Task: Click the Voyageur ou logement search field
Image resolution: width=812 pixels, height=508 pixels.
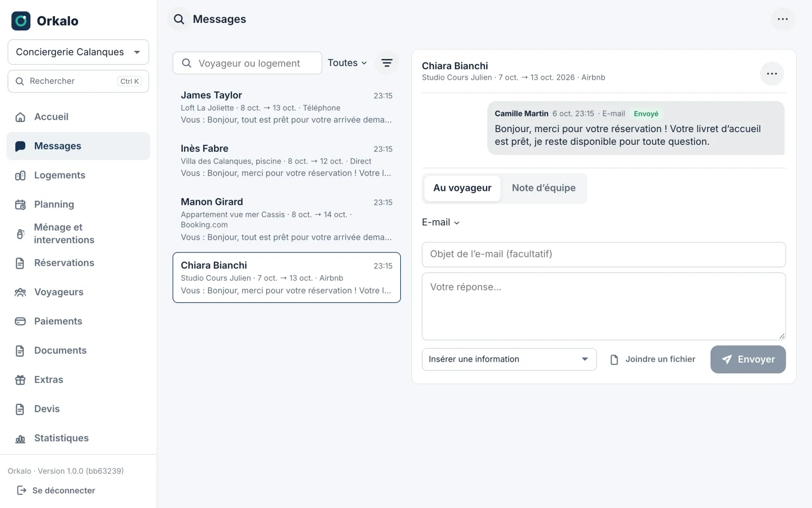Action: [x=247, y=63]
